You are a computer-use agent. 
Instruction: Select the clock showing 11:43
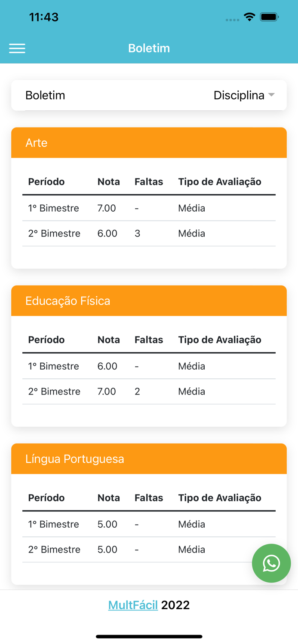click(x=43, y=17)
